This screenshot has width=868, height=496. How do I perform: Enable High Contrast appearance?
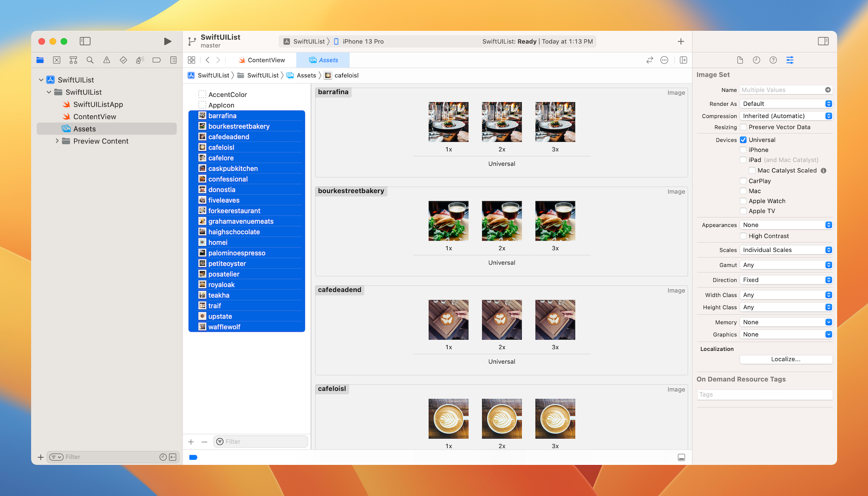[x=743, y=236]
